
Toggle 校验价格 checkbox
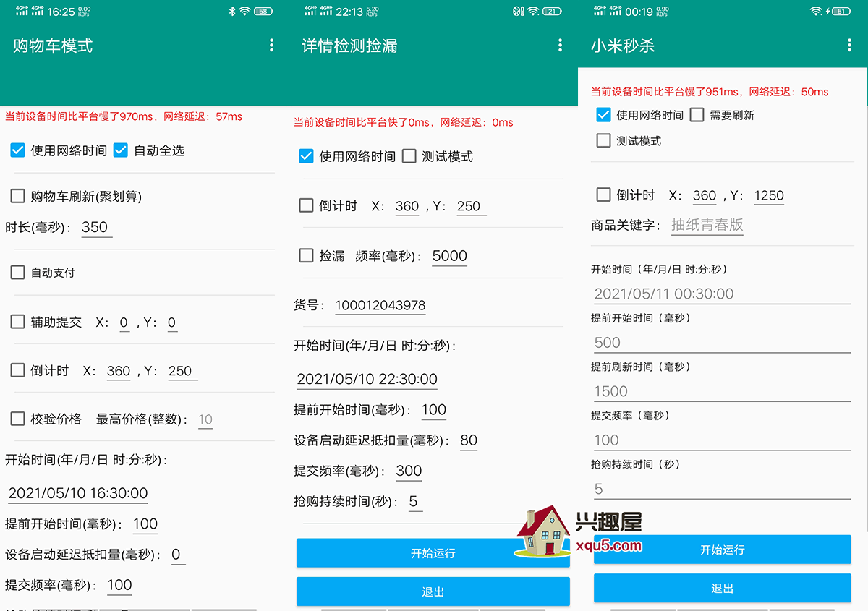(17, 419)
